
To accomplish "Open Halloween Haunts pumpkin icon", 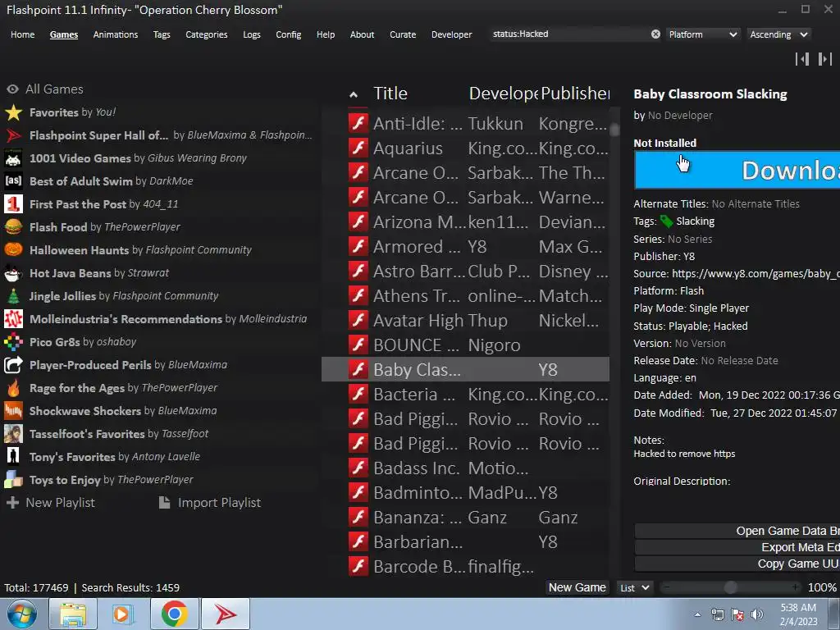I will (13, 250).
